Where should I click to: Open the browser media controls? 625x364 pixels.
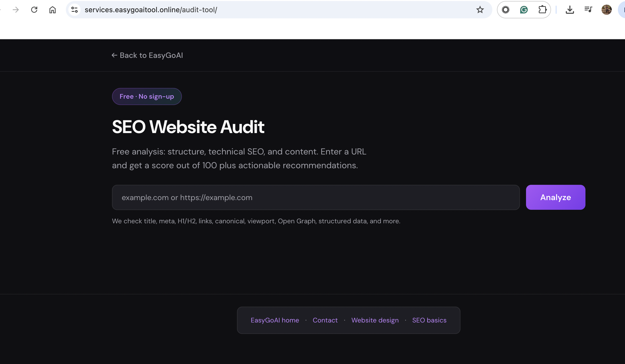[588, 9]
